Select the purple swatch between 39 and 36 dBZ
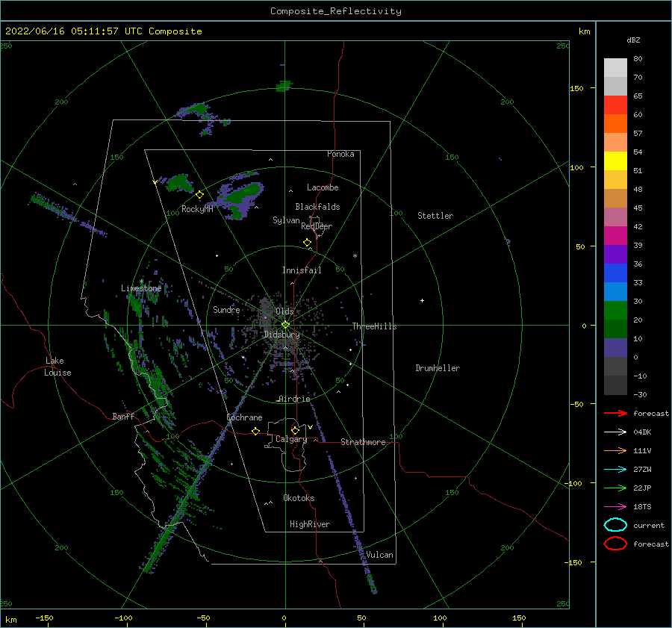Image resolution: width=672 pixels, height=628 pixels. pos(615,255)
